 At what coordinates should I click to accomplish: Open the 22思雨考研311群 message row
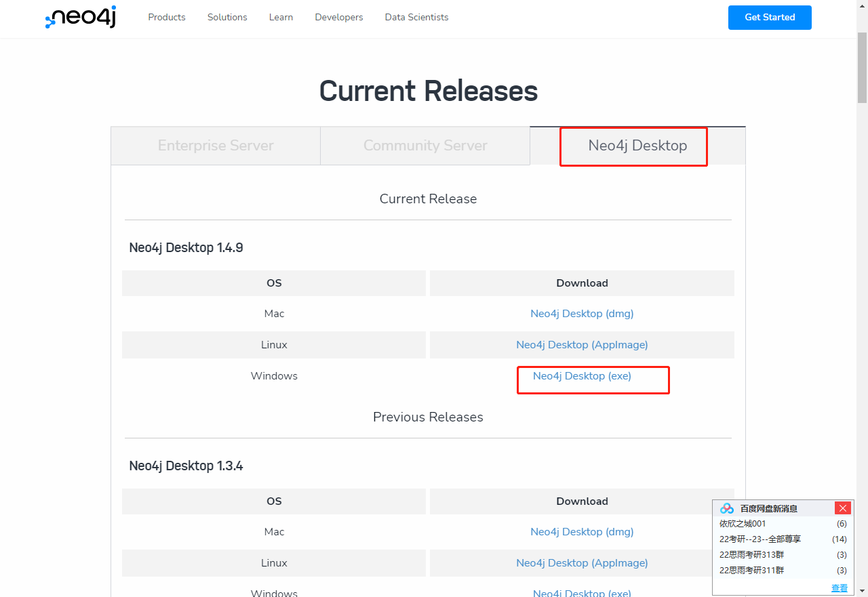(x=783, y=571)
